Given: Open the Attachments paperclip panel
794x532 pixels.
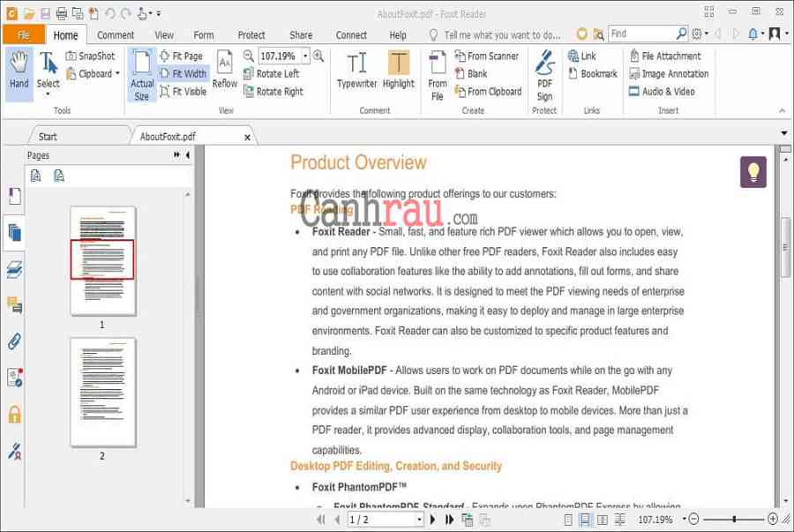Looking at the screenshot, I should coord(15,341).
